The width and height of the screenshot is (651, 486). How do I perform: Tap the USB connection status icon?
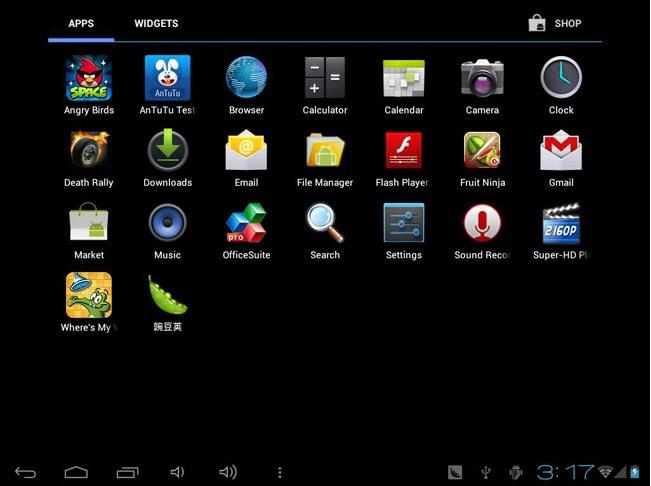click(x=486, y=472)
